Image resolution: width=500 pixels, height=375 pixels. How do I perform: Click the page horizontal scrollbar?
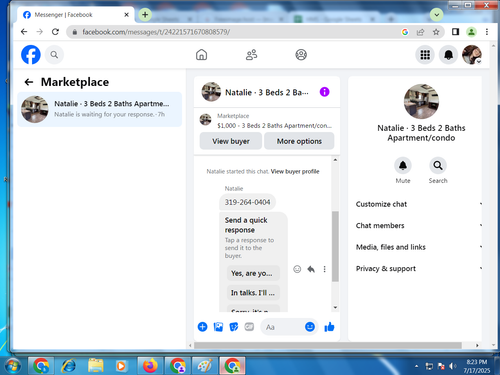(x=328, y=345)
